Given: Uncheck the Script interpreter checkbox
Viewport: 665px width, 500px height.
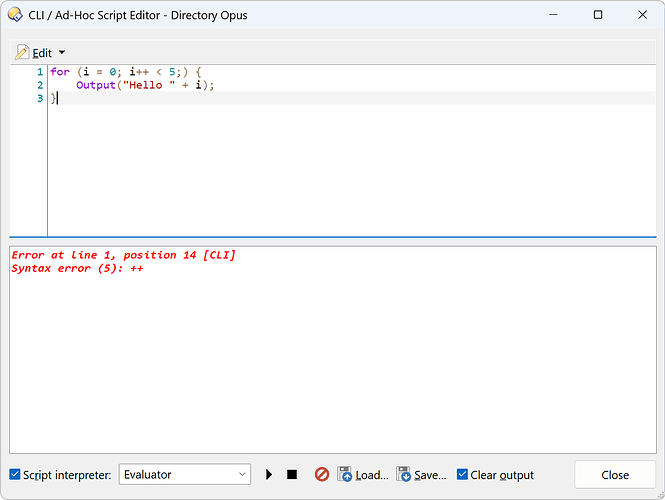Looking at the screenshot, I should tap(15, 475).
